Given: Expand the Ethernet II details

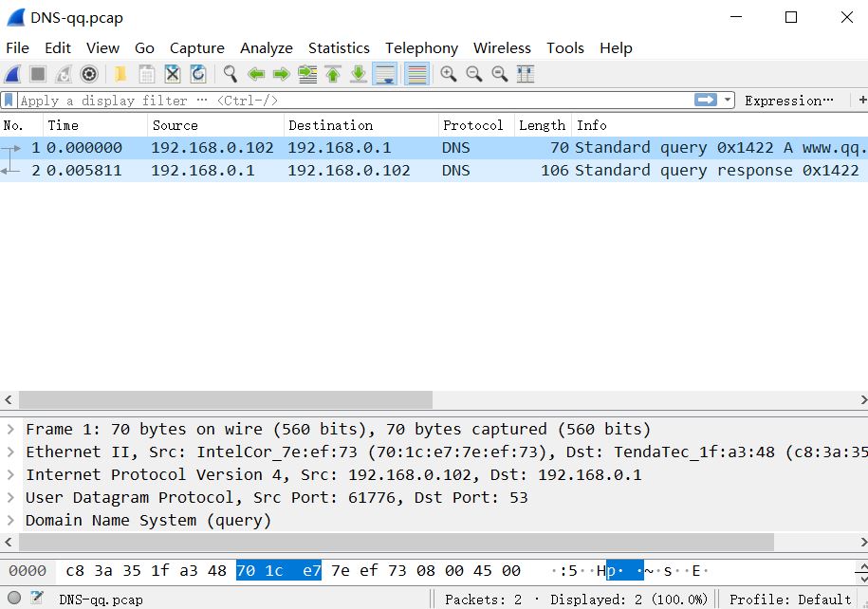Looking at the screenshot, I should click(10, 452).
